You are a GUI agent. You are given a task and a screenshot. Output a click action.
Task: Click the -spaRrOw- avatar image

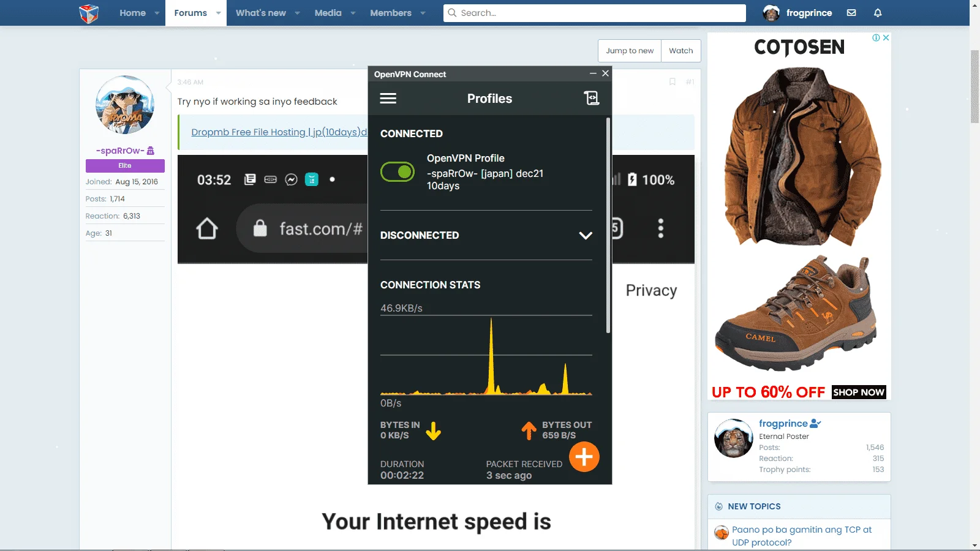click(x=125, y=105)
